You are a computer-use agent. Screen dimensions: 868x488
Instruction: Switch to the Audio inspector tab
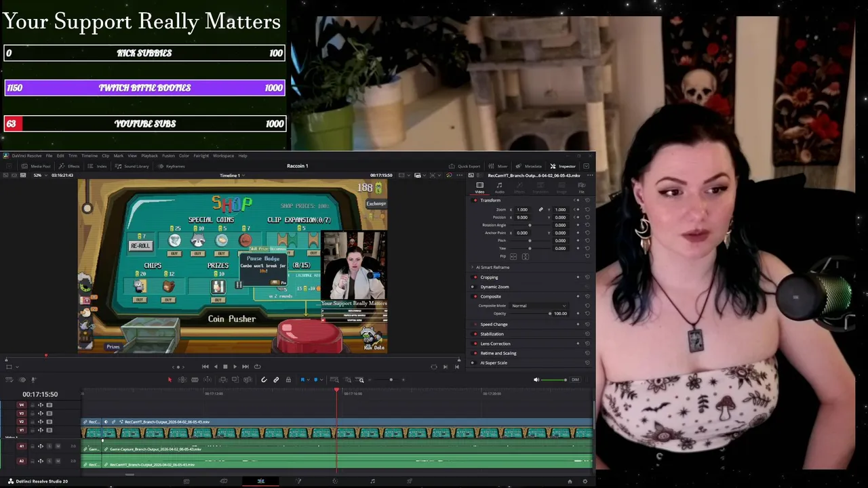500,187
